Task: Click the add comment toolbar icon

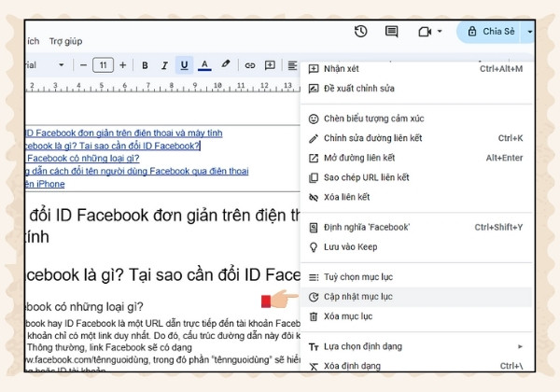Action: [x=270, y=65]
